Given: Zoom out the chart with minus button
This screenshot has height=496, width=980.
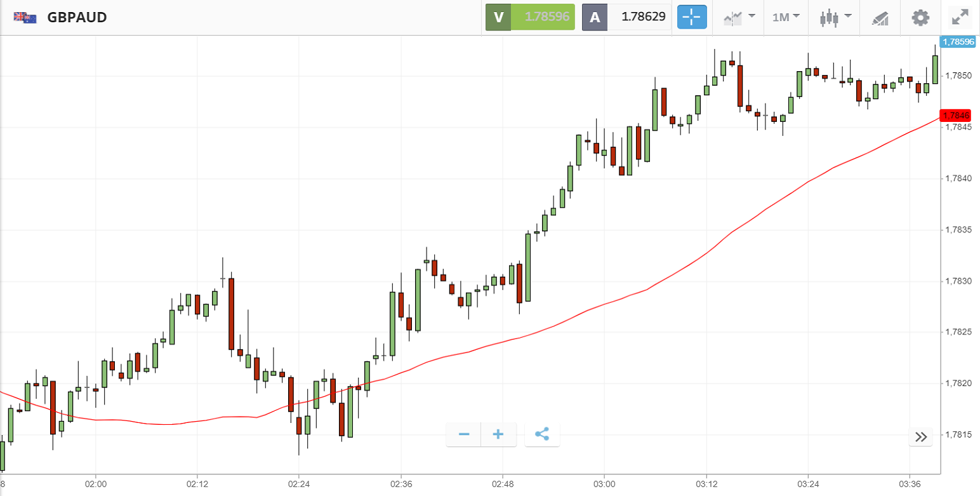Looking at the screenshot, I should tap(464, 434).
